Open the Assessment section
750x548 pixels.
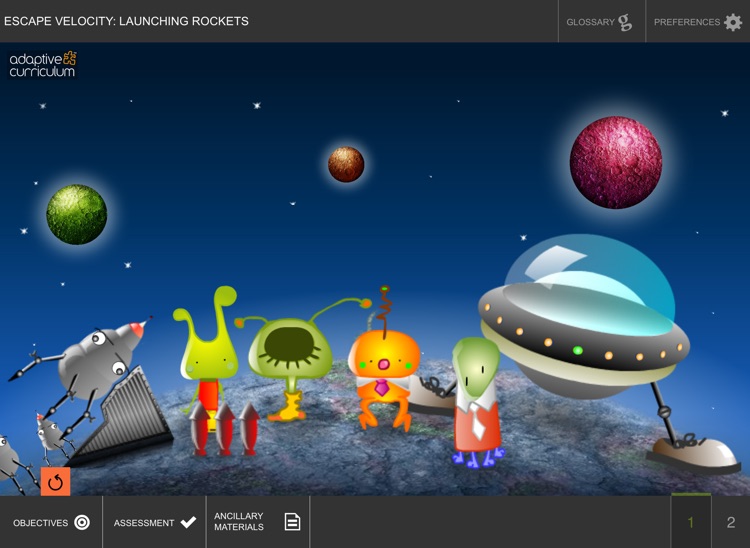154,522
